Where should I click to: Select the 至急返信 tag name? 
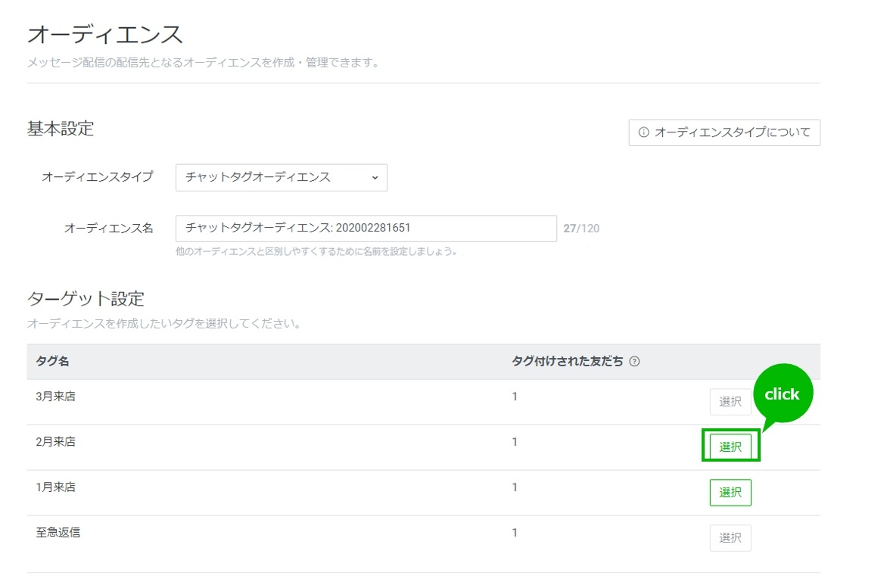58,533
